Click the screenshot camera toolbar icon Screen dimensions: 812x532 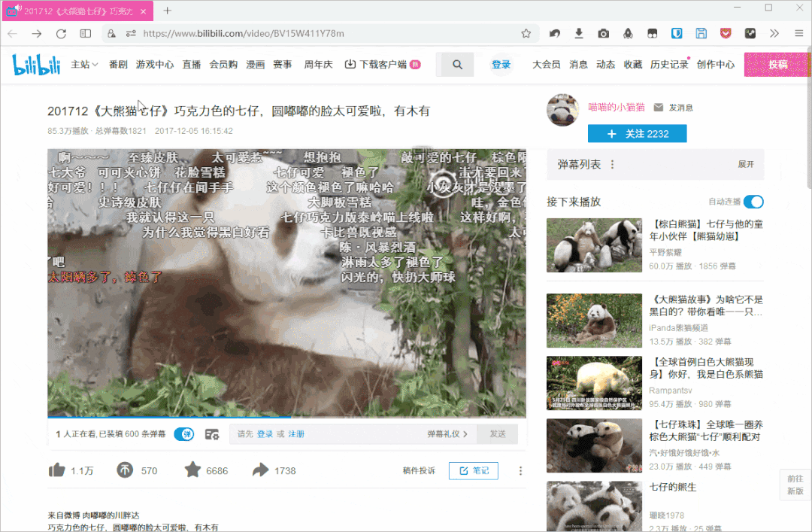[x=603, y=34]
